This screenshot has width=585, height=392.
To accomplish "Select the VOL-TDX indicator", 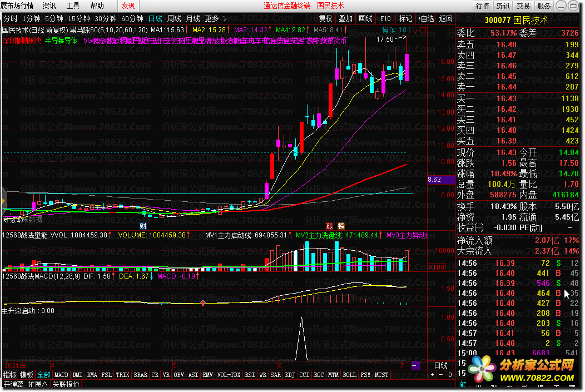I will click(x=229, y=375).
